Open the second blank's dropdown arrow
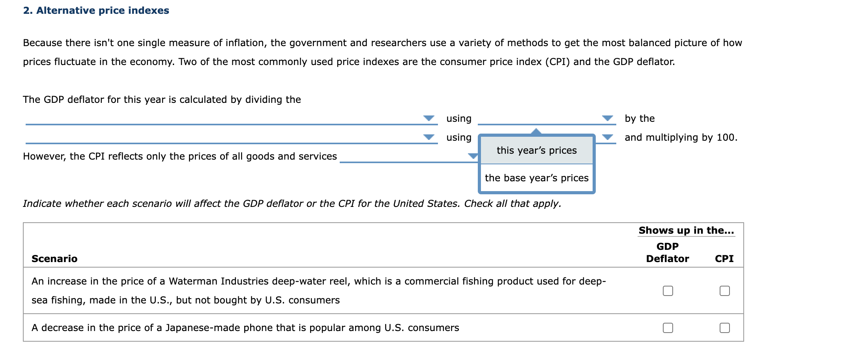The height and width of the screenshot is (346, 868). pyautogui.click(x=428, y=137)
